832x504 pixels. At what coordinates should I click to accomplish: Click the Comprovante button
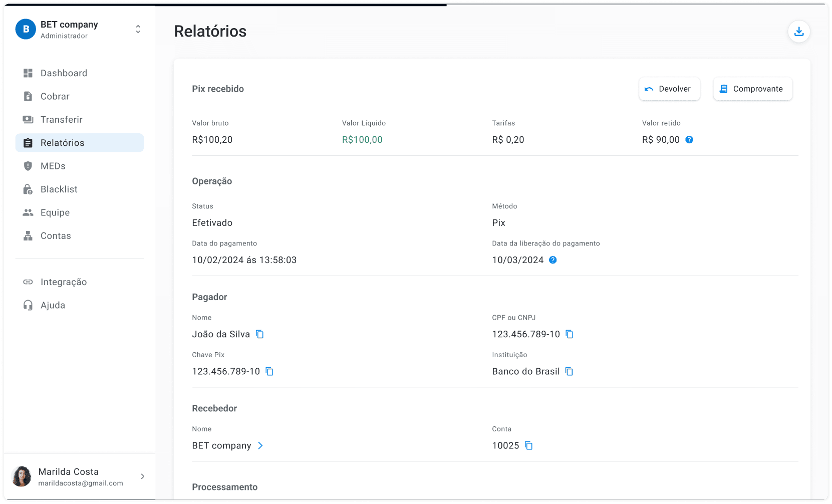[x=752, y=89]
